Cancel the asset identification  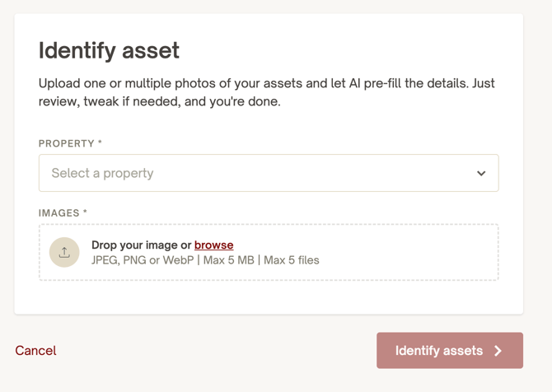pyautogui.click(x=35, y=351)
